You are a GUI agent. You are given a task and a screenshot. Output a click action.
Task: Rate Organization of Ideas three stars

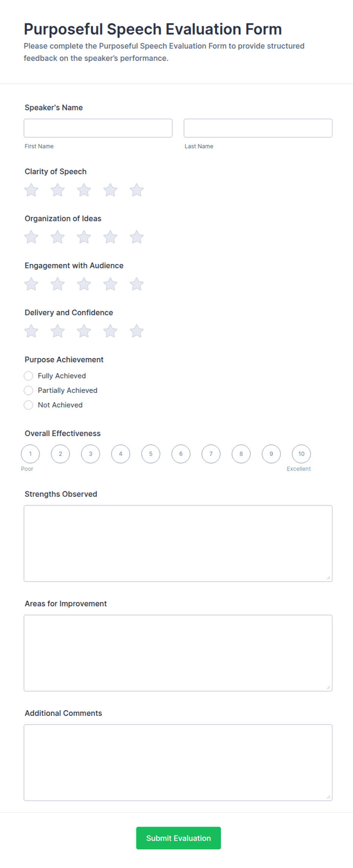point(84,237)
